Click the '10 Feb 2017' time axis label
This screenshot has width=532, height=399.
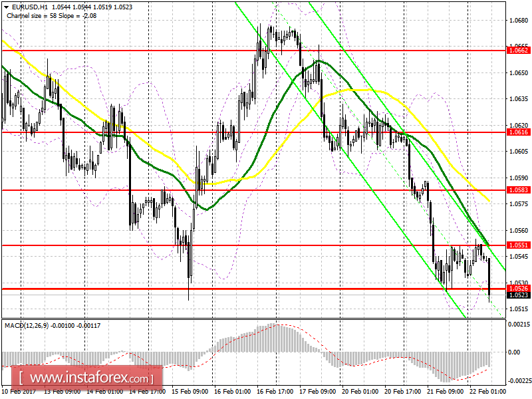click(19, 392)
